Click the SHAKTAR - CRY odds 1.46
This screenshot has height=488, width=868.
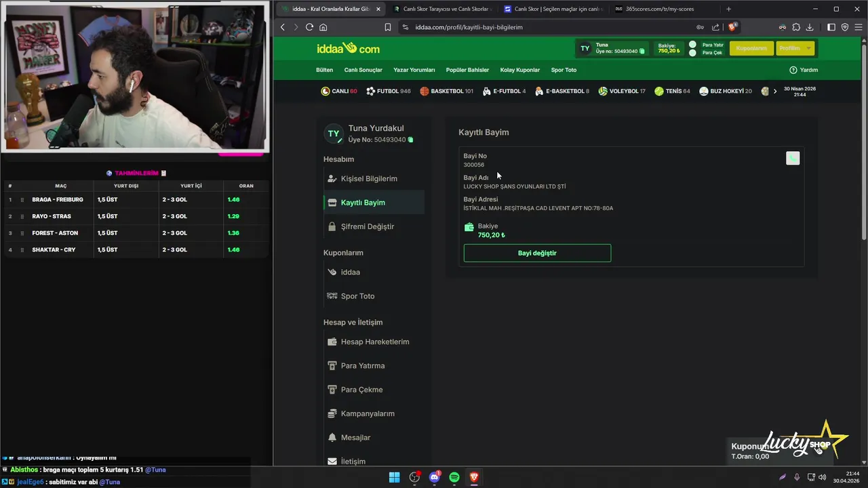pyautogui.click(x=233, y=249)
